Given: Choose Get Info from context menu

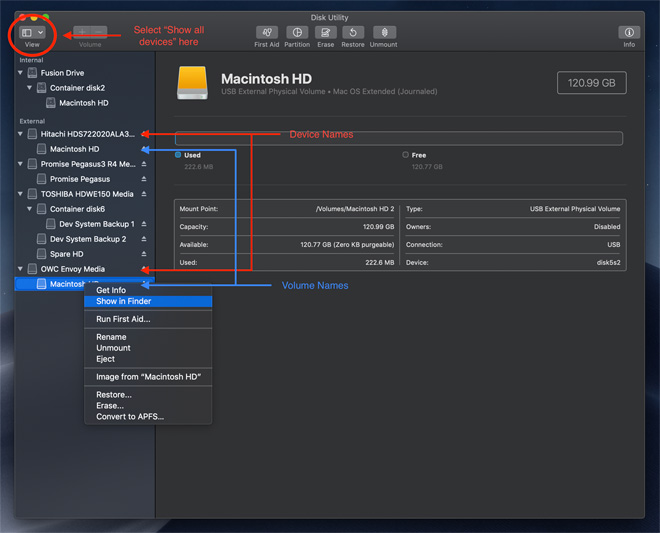Looking at the screenshot, I should point(148,290).
